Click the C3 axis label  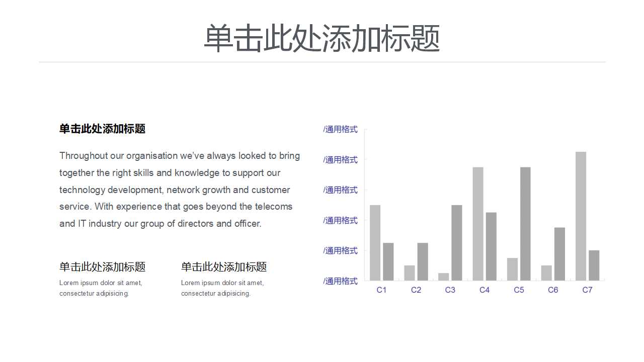(450, 290)
